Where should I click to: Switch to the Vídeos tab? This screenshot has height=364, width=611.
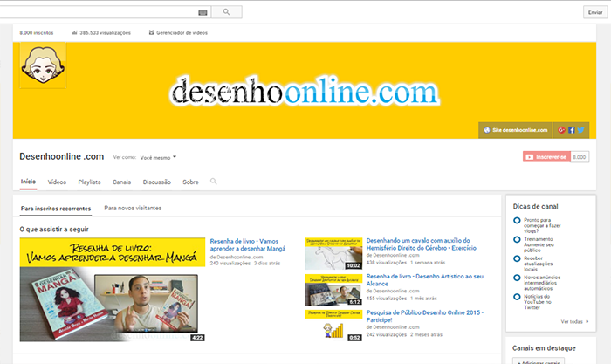[57, 182]
